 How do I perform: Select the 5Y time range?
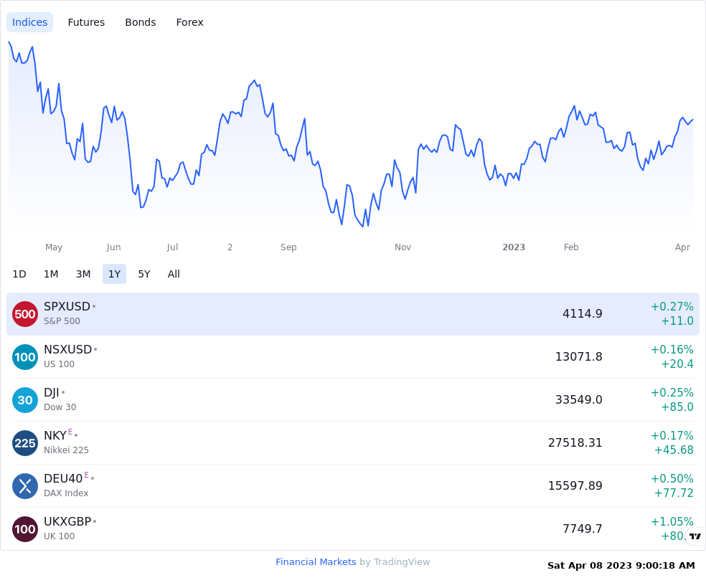click(x=144, y=274)
